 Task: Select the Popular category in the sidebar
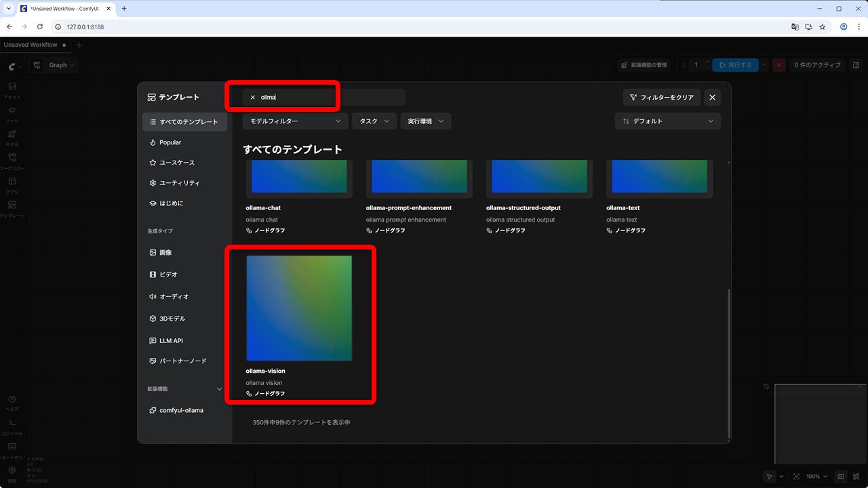click(x=170, y=142)
